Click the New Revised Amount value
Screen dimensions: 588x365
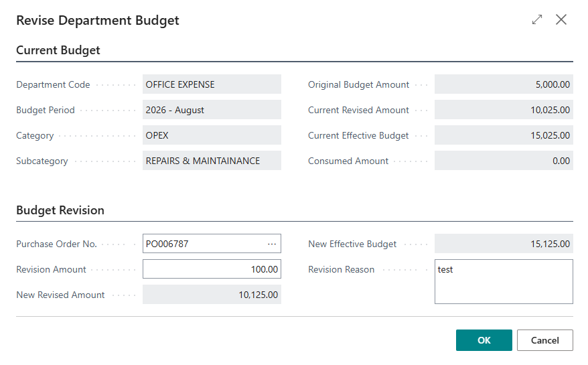click(212, 295)
